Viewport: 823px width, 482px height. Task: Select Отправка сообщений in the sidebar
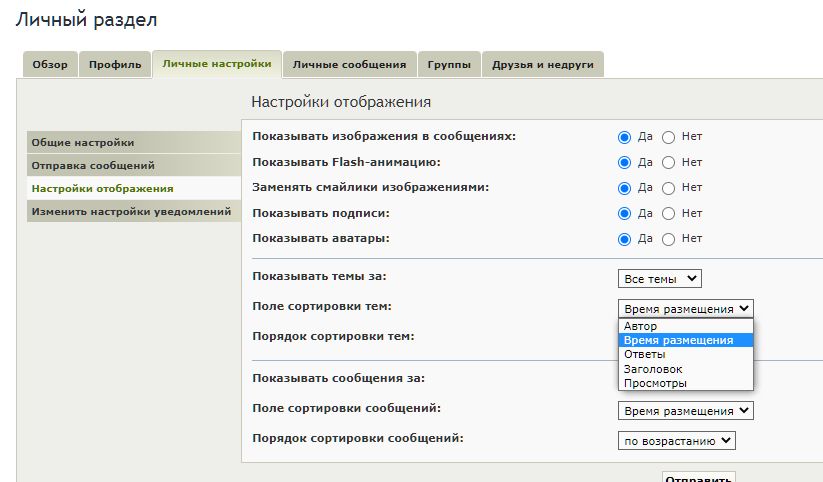pos(93,165)
